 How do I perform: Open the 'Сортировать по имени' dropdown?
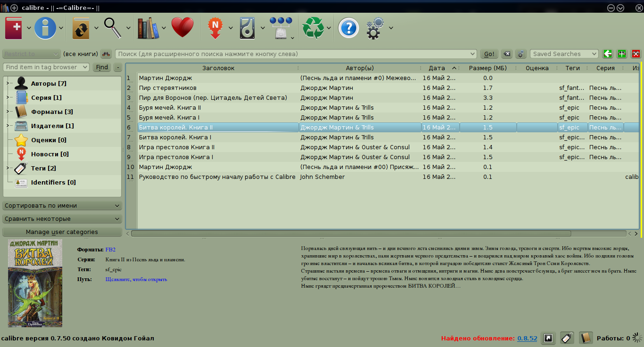[62, 206]
